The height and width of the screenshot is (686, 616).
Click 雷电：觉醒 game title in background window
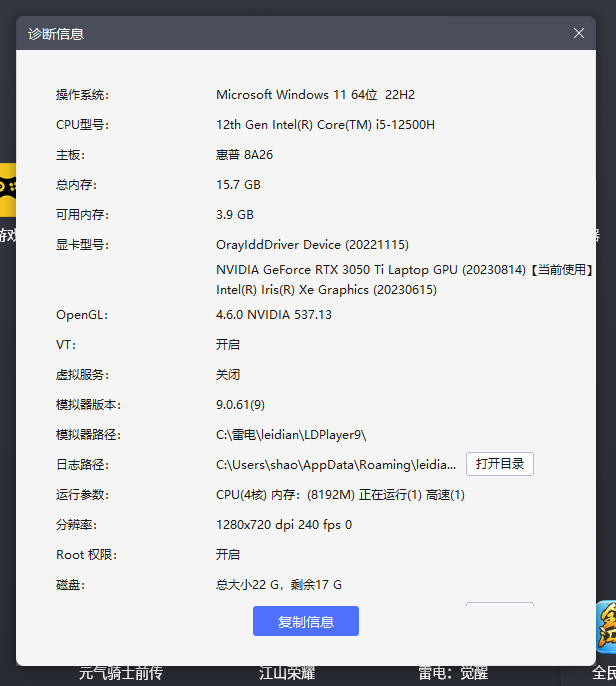tap(453, 674)
